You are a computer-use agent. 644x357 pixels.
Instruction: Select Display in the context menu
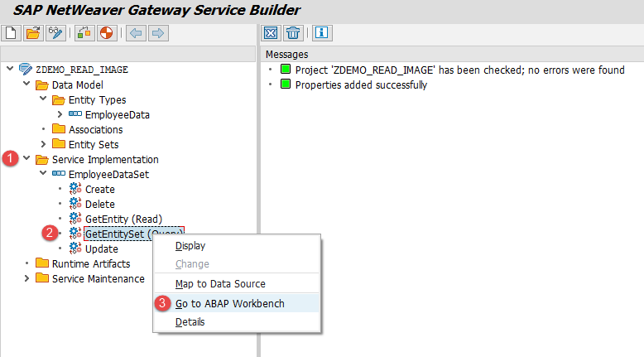click(x=190, y=245)
